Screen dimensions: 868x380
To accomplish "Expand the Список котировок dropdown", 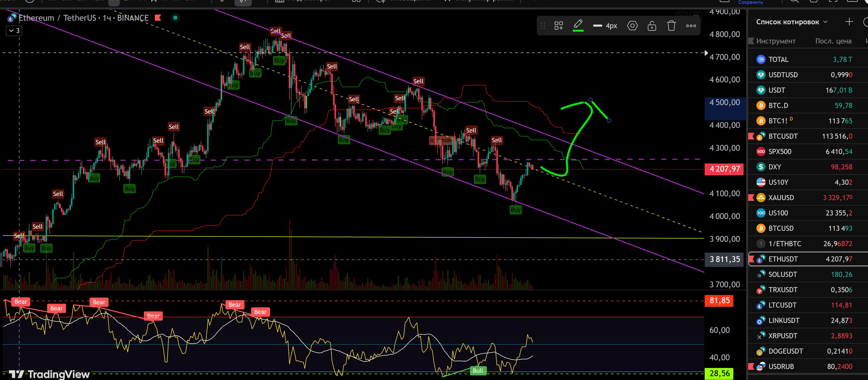I will [x=825, y=22].
